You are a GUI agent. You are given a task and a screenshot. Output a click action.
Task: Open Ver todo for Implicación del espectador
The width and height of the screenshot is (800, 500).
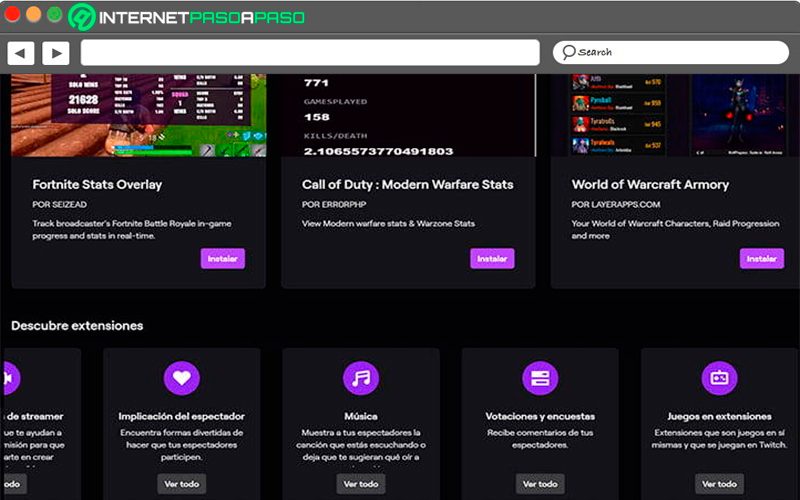[182, 484]
